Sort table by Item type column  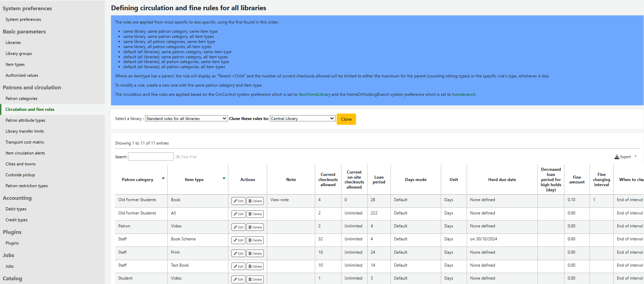coord(194,180)
